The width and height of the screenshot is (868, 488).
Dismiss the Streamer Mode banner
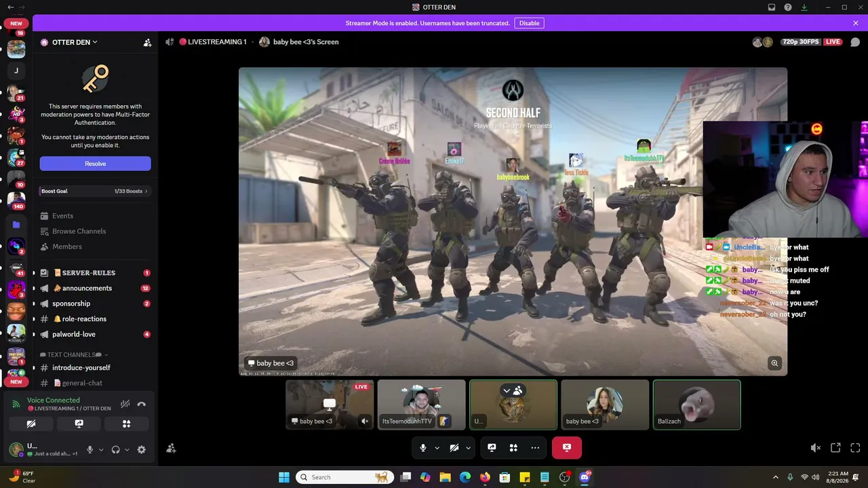pyautogui.click(x=856, y=23)
